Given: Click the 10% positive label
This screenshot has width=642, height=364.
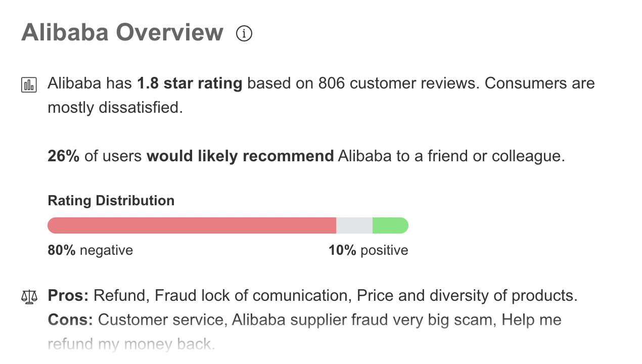Looking at the screenshot, I should click(x=369, y=250).
